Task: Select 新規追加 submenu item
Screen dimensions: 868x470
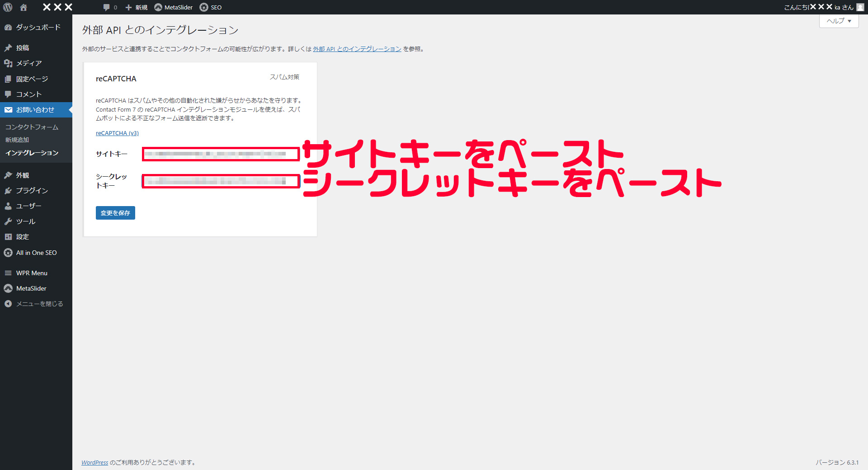Action: click(17, 140)
